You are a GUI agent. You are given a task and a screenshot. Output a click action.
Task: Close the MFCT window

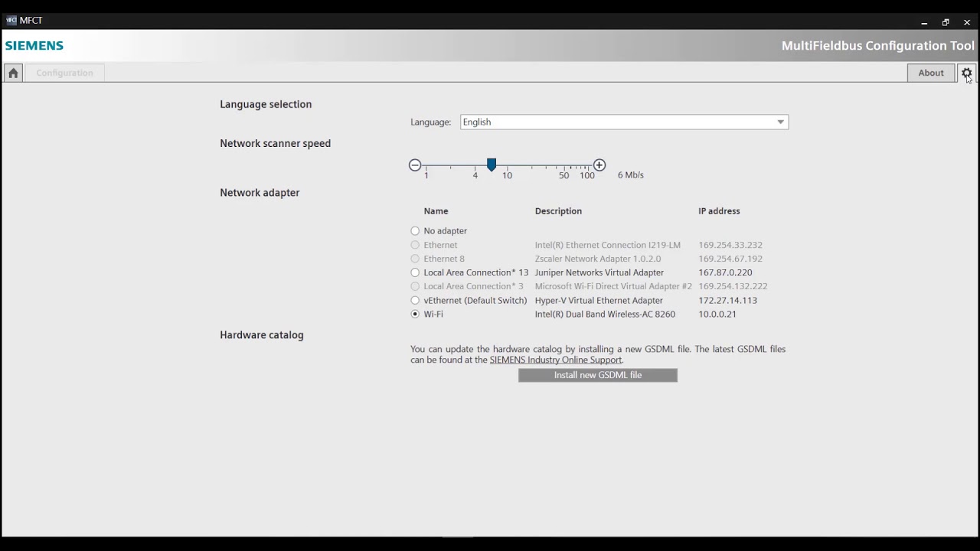[967, 22]
